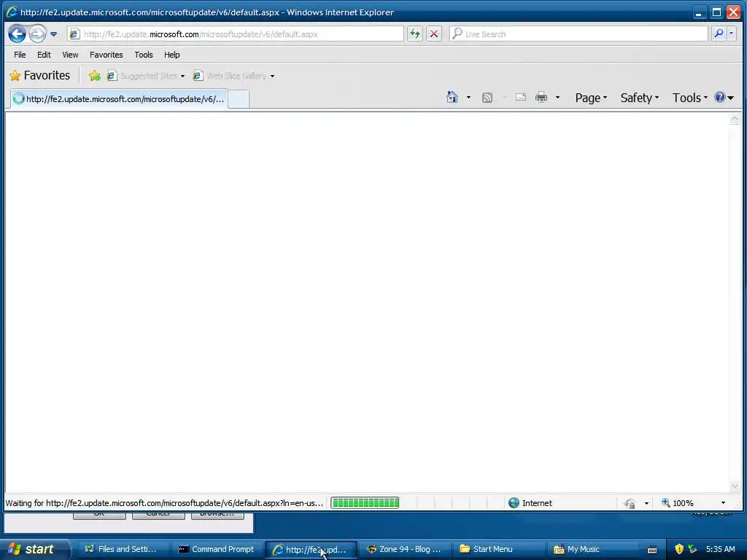This screenshot has height=560, width=747.
Task: Click the Home icon in command bar
Action: coord(452,98)
